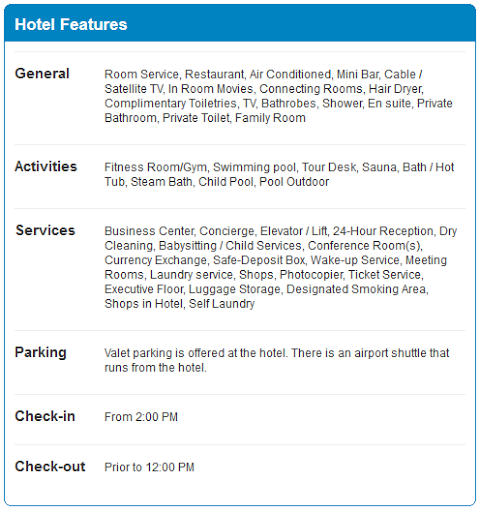Click 'Business Center' in Services list
The image size is (480, 512).
pyautogui.click(x=149, y=231)
